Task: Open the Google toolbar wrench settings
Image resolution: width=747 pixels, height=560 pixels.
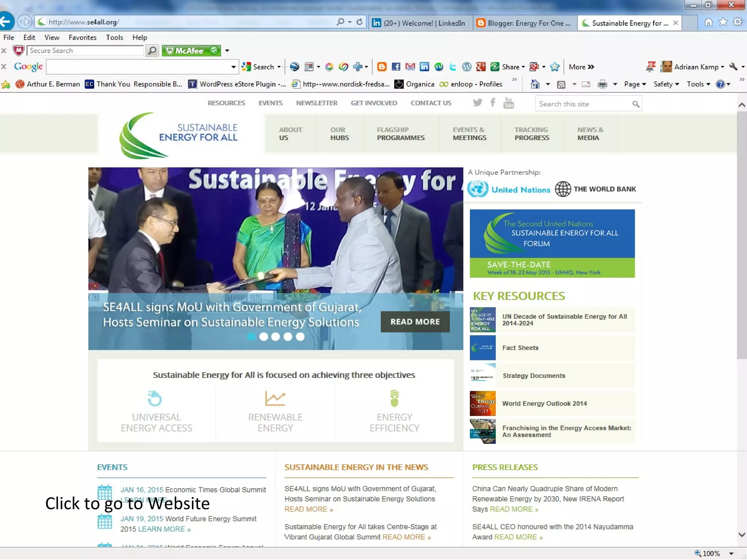Action: click(x=733, y=67)
